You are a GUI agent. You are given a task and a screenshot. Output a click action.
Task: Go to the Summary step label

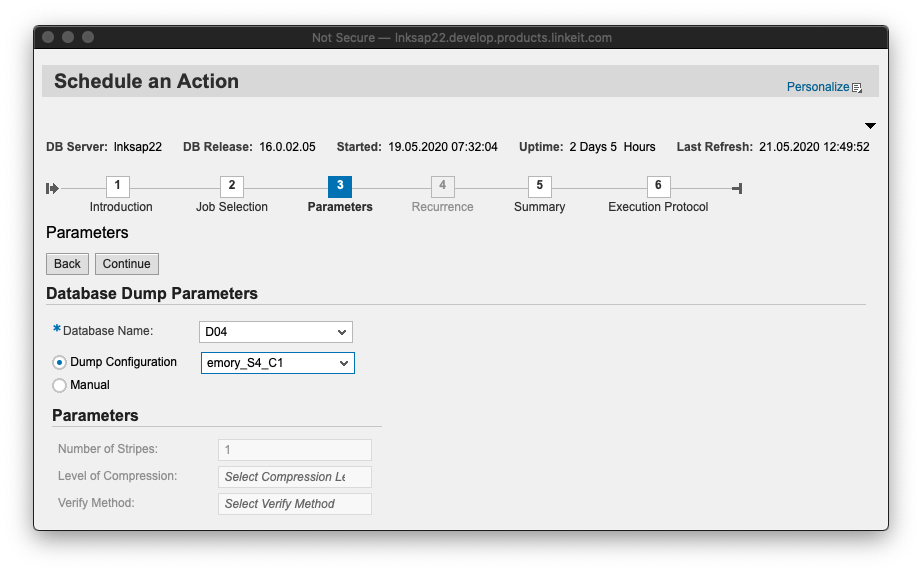point(540,207)
